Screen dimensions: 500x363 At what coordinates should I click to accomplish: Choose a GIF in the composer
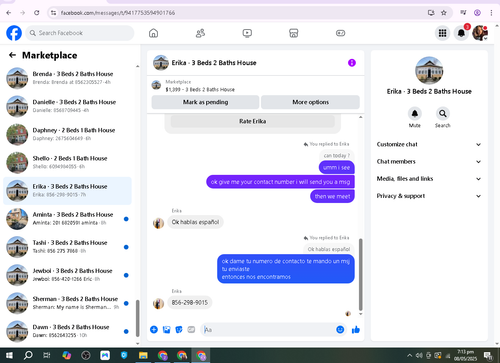(191, 330)
